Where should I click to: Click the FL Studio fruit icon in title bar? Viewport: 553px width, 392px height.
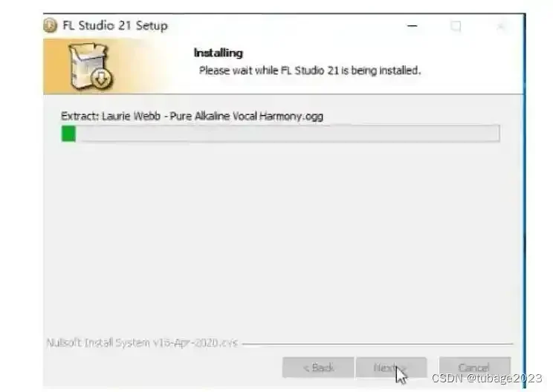[50, 25]
